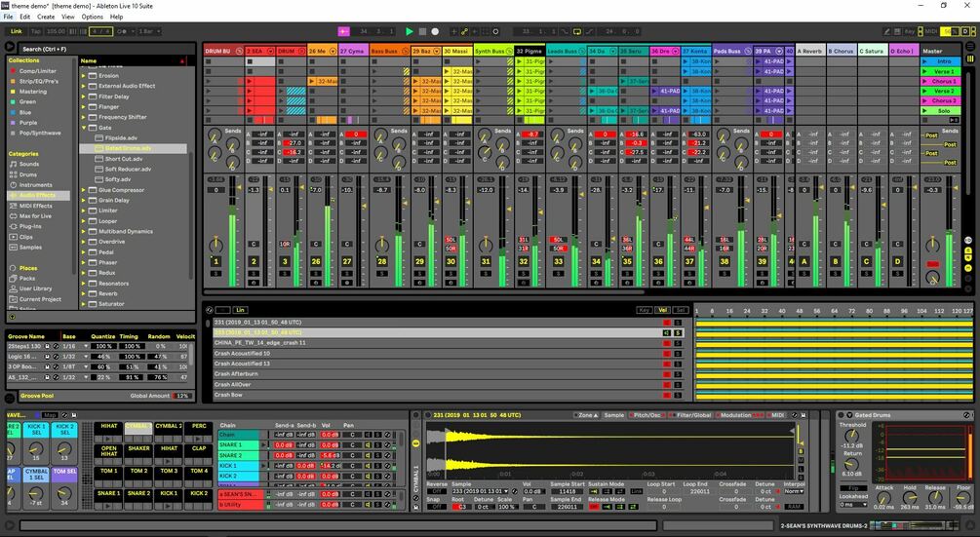This screenshot has height=537, width=980.
Task: Open the Help menu
Action: pos(116,17)
